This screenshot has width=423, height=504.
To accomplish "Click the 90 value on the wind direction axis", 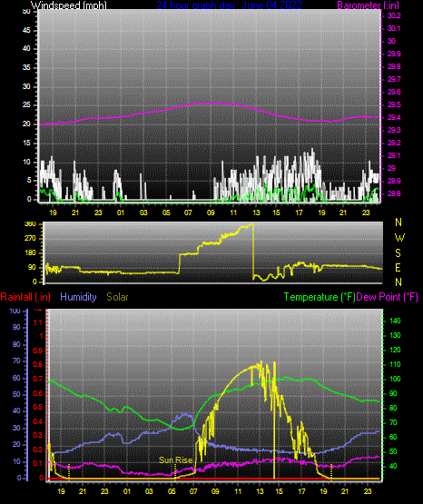I will [33, 268].
